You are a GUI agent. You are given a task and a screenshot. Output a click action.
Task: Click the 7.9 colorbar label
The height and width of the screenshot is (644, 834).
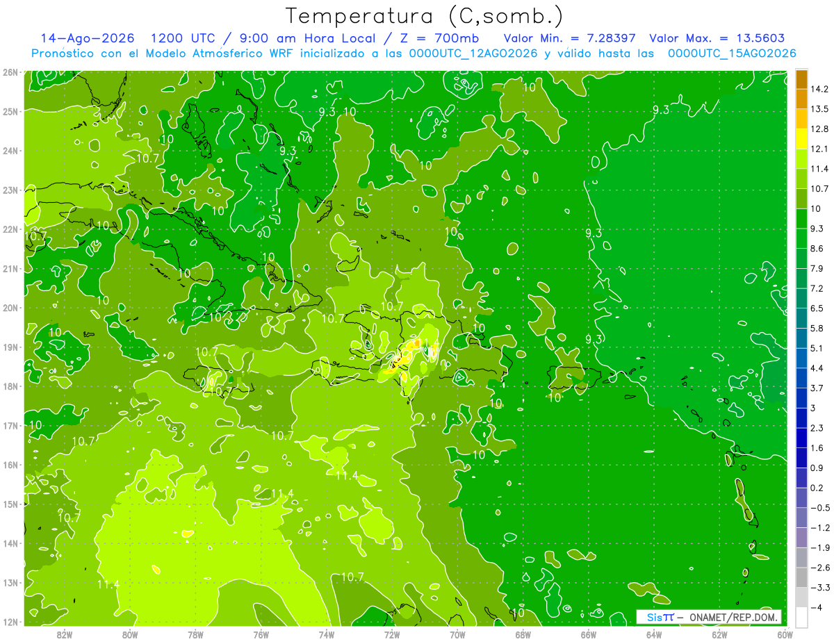point(817,269)
